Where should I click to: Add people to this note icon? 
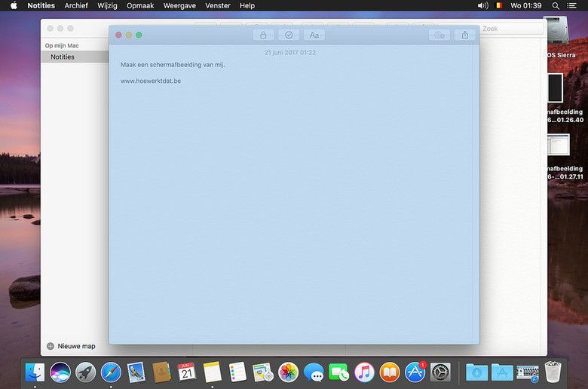coord(439,35)
